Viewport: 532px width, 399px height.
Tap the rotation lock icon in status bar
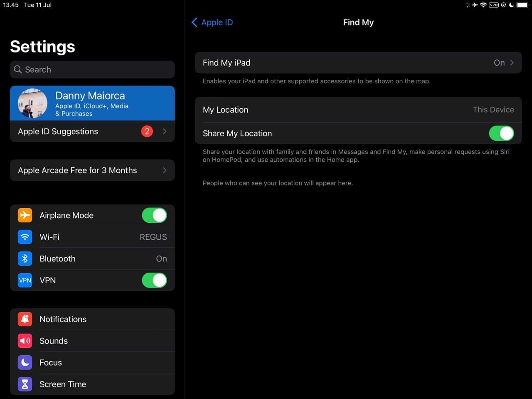point(503,5)
